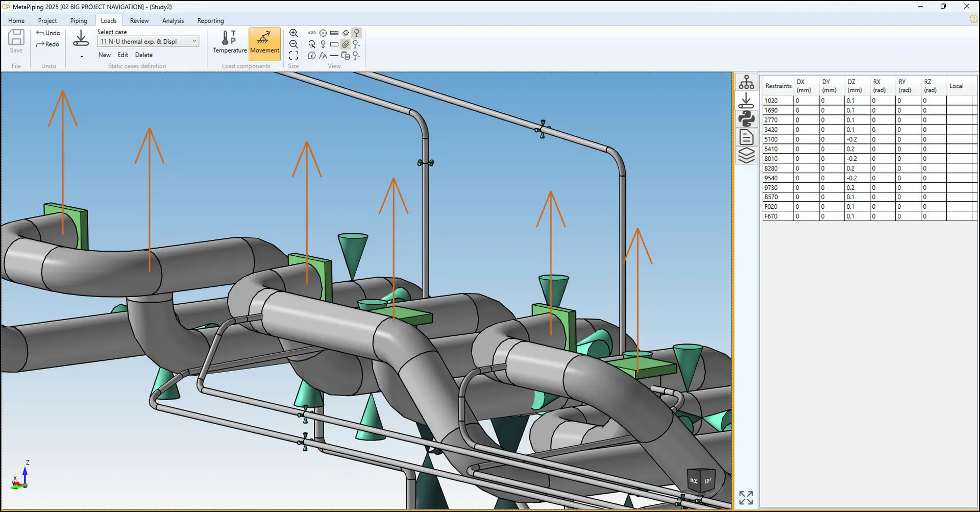The height and width of the screenshot is (512, 980).
Task: Click the zoom out magnifier icon
Action: click(x=293, y=44)
